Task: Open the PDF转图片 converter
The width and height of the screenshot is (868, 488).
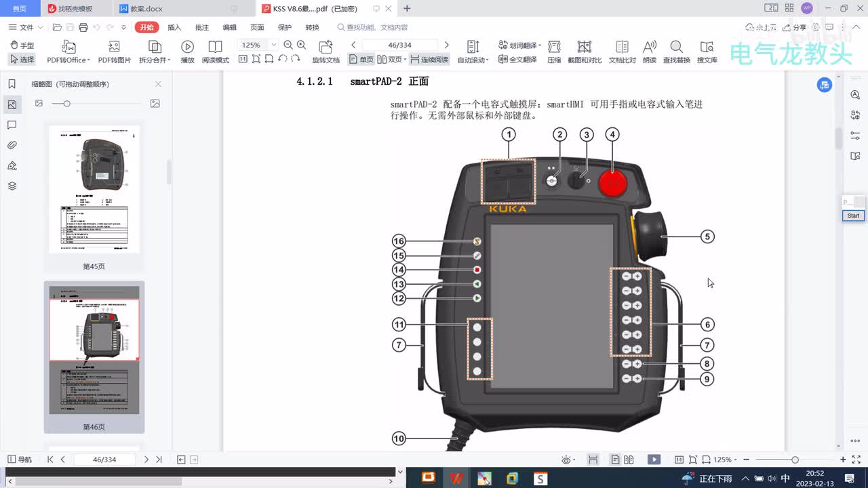Action: 115,52
